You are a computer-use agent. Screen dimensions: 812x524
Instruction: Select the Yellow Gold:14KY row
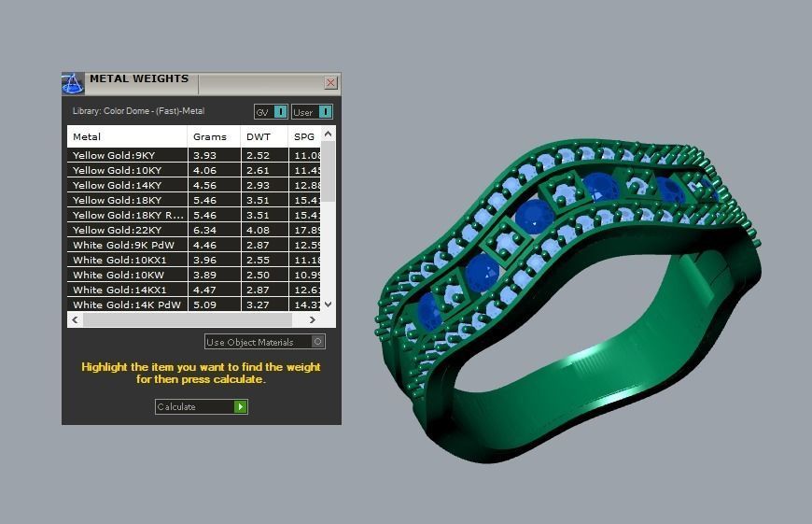(x=194, y=185)
